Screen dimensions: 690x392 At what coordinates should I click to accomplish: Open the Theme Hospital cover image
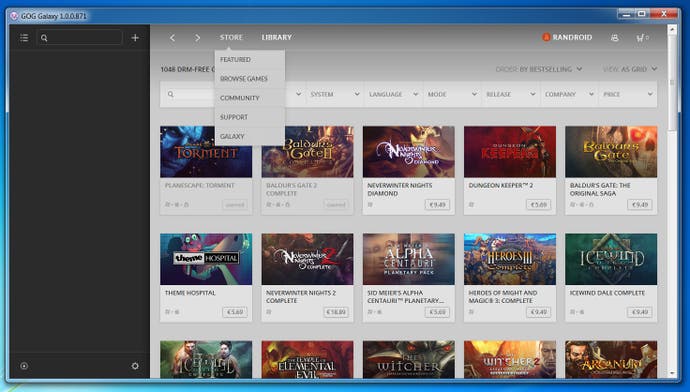tap(206, 259)
